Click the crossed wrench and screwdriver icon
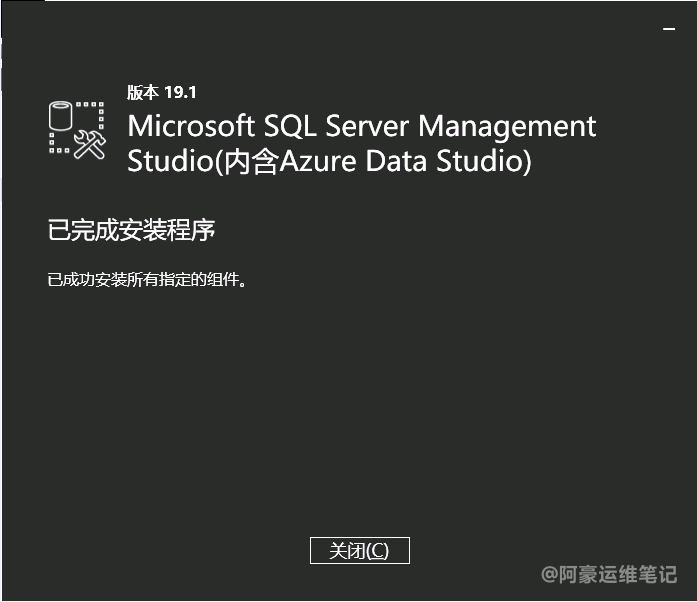The width and height of the screenshot is (697, 602). [x=90, y=144]
